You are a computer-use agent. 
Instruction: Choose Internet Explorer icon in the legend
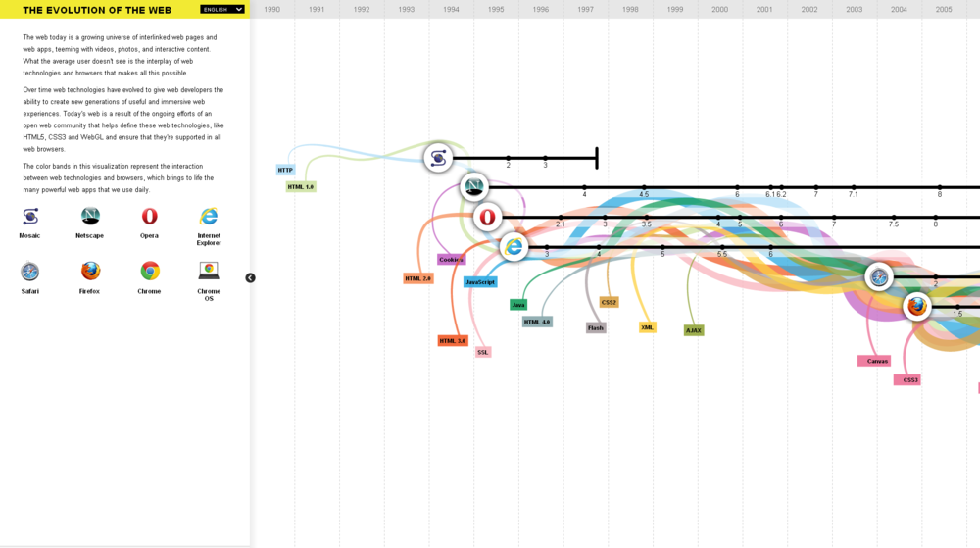[x=209, y=217]
